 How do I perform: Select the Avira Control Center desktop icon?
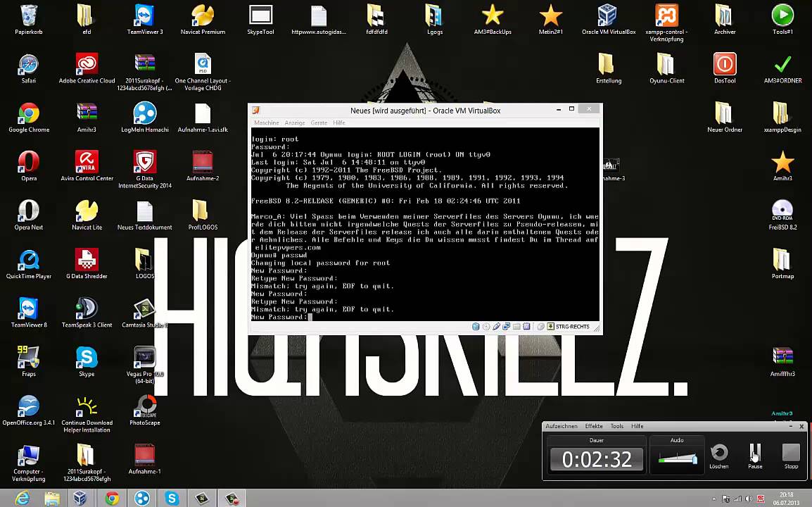[x=87, y=166]
